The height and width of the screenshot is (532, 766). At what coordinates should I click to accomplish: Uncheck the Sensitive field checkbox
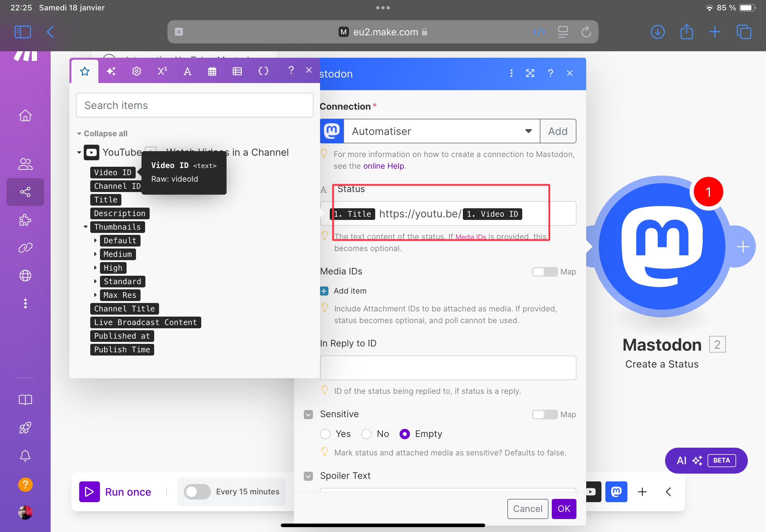point(308,414)
